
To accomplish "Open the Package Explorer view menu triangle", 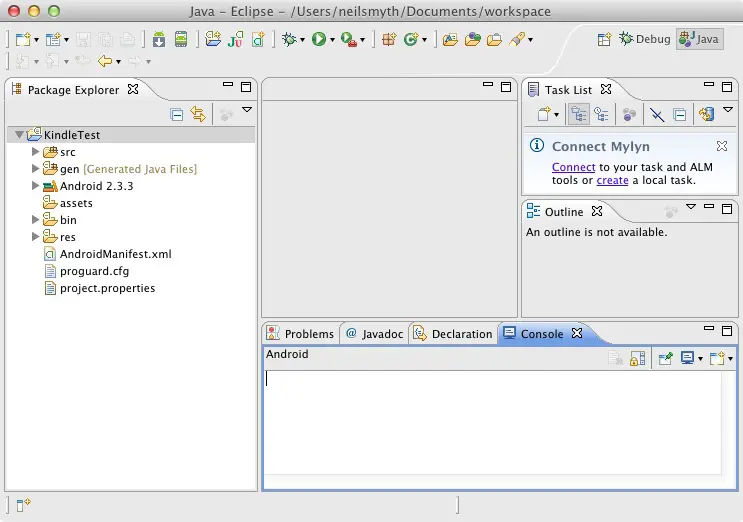I will tap(247, 109).
